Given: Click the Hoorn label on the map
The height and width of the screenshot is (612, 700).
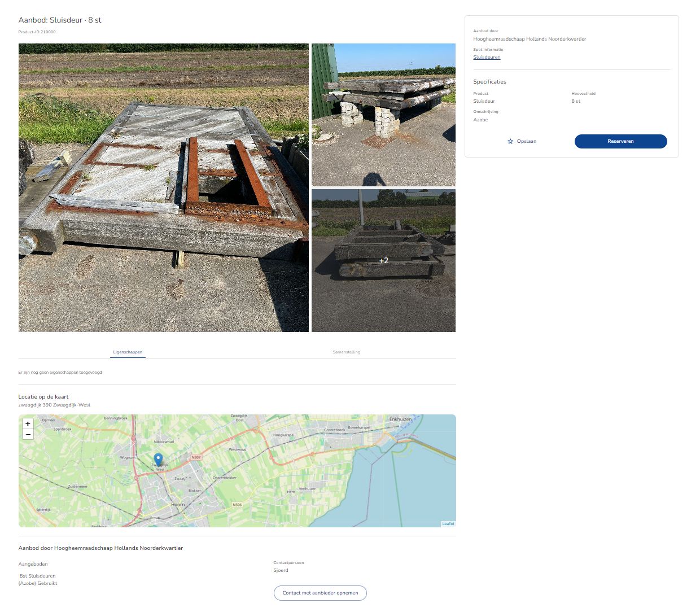Looking at the screenshot, I should click(x=178, y=504).
